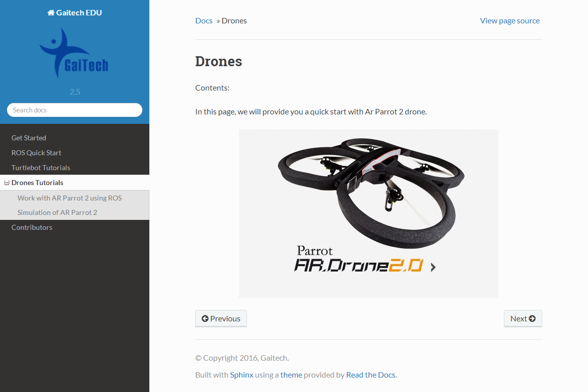Go to the Next page button

point(523,318)
